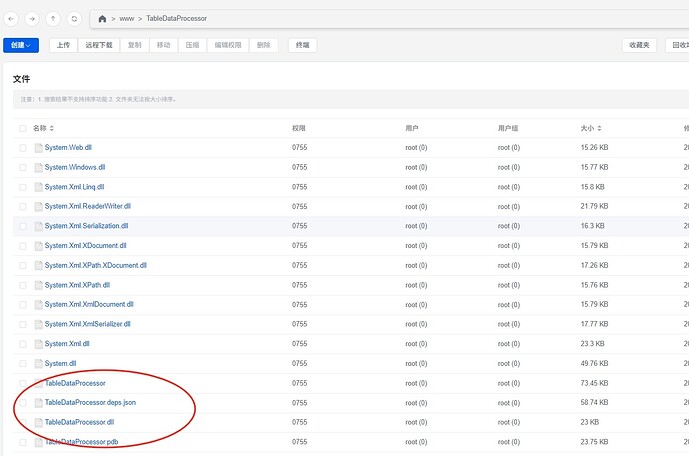Refresh the file list
The width and height of the screenshot is (689, 456).
pyautogui.click(x=74, y=18)
